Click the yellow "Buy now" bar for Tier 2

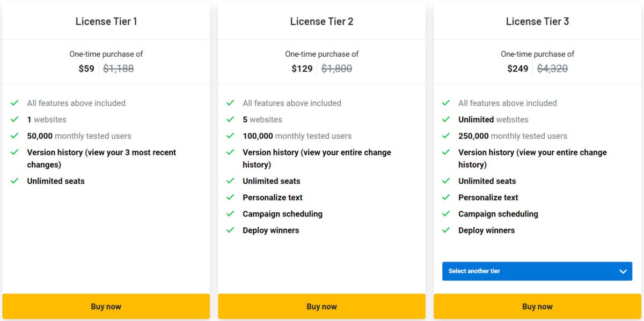click(x=321, y=306)
